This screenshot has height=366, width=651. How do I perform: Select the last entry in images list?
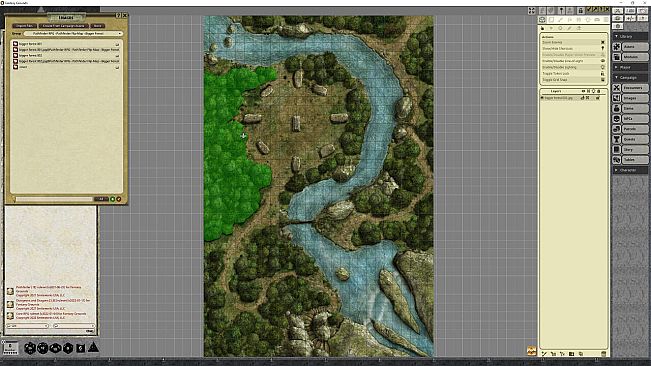[x=66, y=67]
